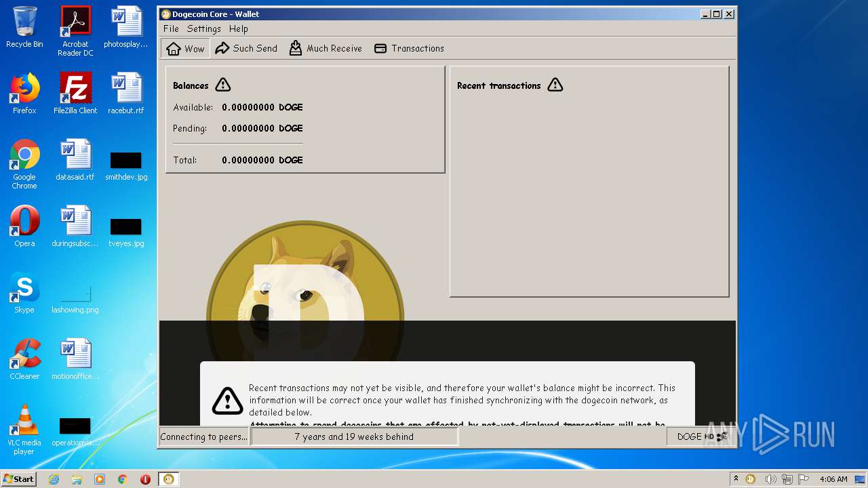Launch Google Chrome desktop shortcut
Image resolution: width=868 pixels, height=488 pixels.
[24, 164]
